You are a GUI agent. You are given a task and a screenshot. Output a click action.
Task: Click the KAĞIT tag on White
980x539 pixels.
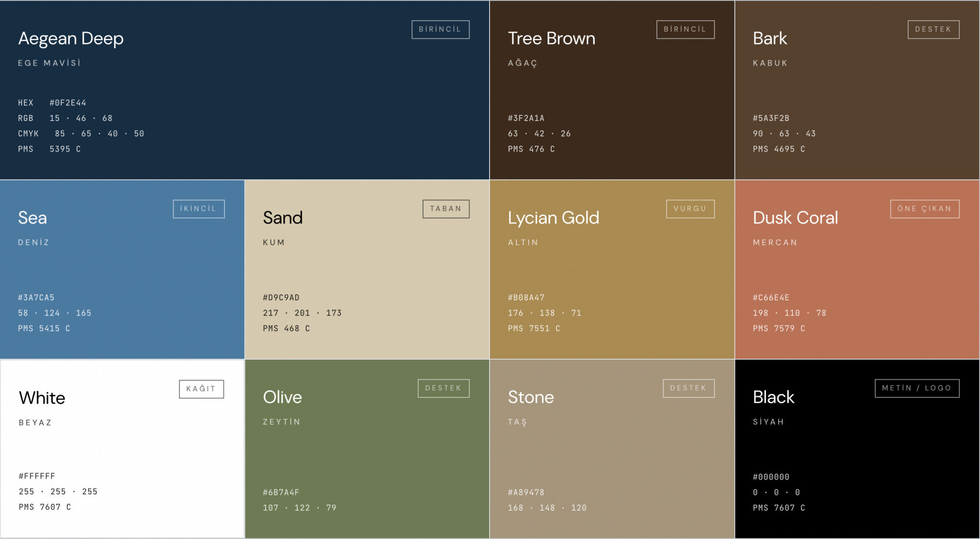click(201, 389)
